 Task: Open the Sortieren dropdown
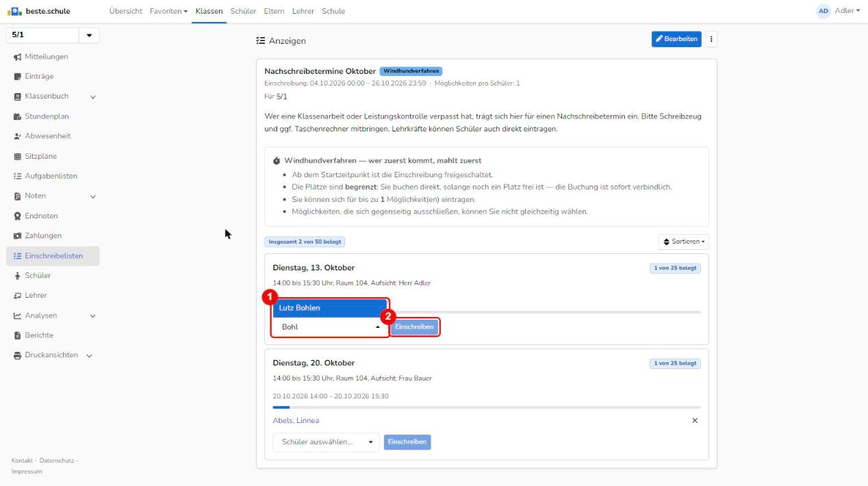click(x=683, y=242)
